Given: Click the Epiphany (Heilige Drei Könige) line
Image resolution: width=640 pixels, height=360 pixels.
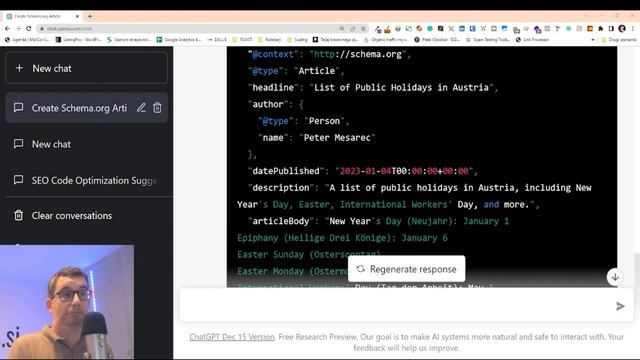Looking at the screenshot, I should coord(342,238).
